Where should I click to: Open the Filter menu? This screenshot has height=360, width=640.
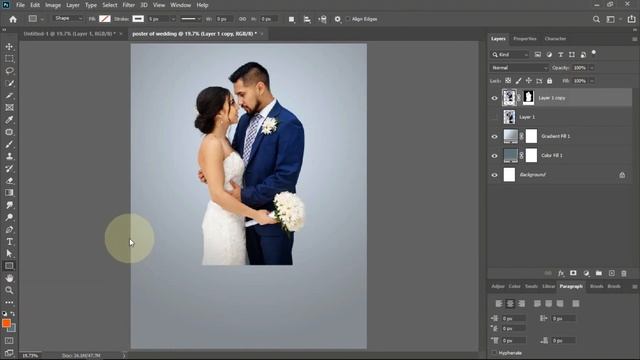click(129, 5)
